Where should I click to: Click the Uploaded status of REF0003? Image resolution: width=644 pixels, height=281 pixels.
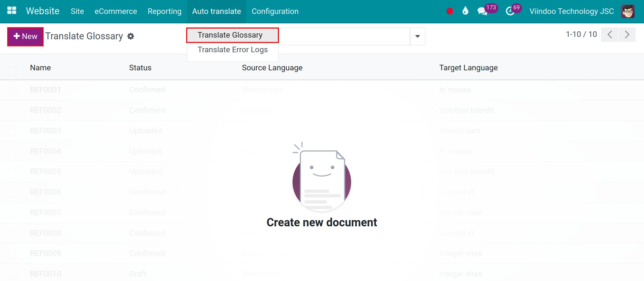[145, 131]
